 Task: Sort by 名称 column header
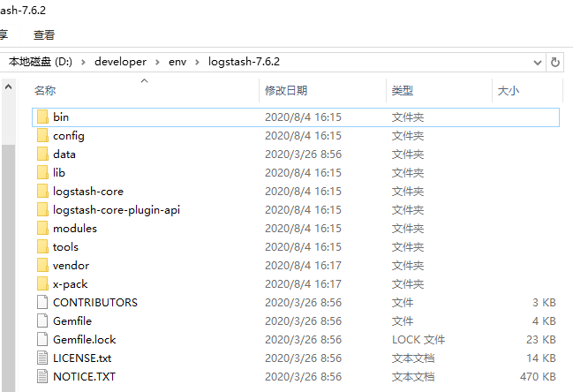point(45,91)
